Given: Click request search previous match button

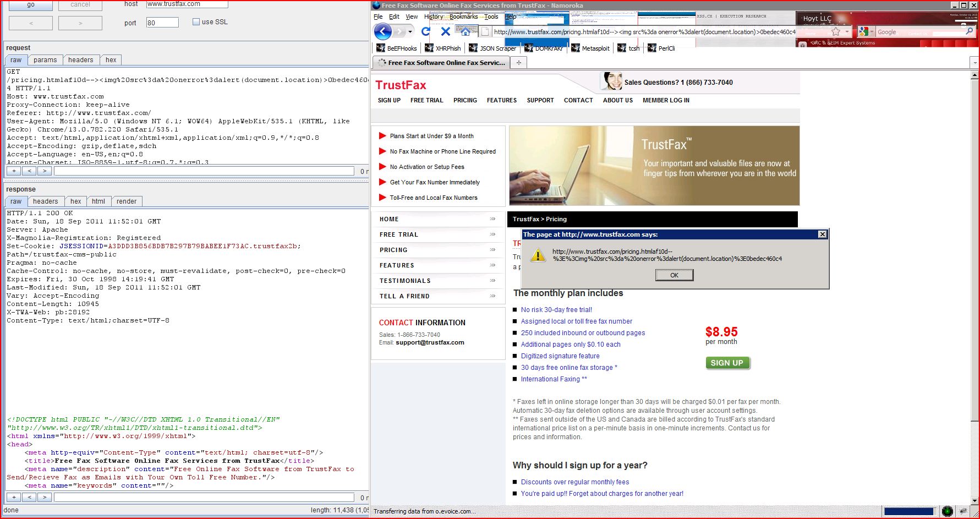Looking at the screenshot, I should tap(29, 171).
